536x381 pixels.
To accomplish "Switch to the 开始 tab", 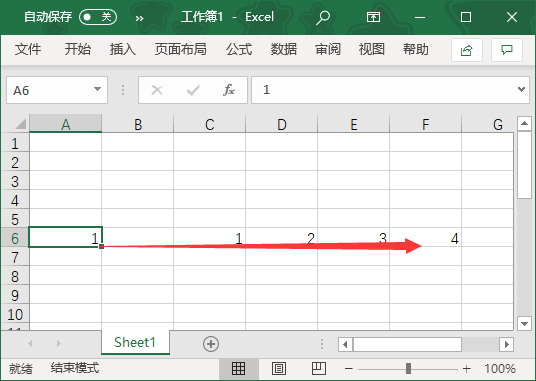I will coord(78,50).
